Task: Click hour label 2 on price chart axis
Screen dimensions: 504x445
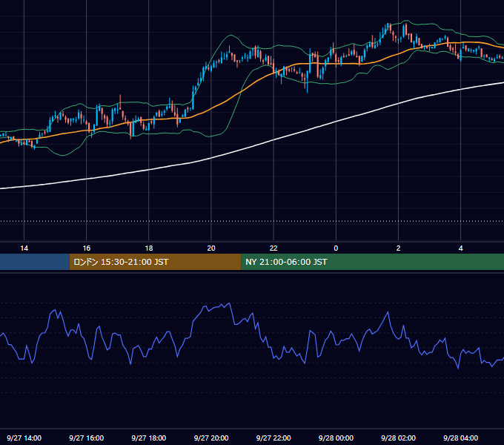Action: pyautogui.click(x=398, y=248)
